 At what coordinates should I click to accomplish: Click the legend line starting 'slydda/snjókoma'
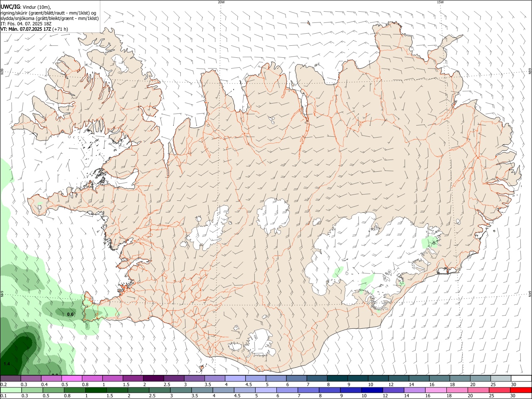tap(49, 18)
